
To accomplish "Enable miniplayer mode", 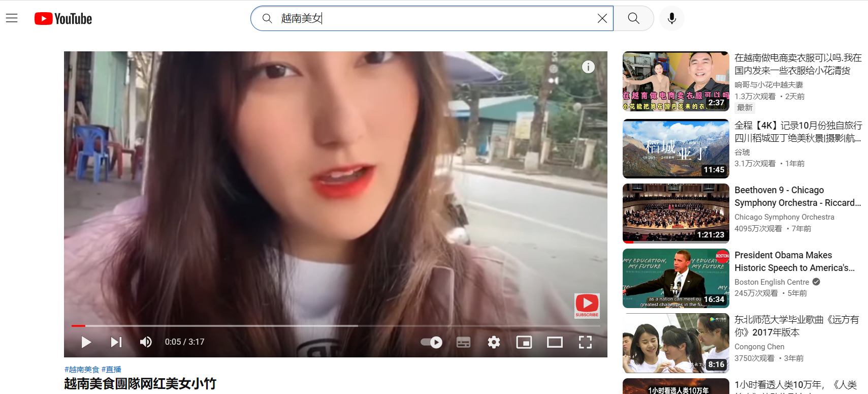I will point(524,342).
